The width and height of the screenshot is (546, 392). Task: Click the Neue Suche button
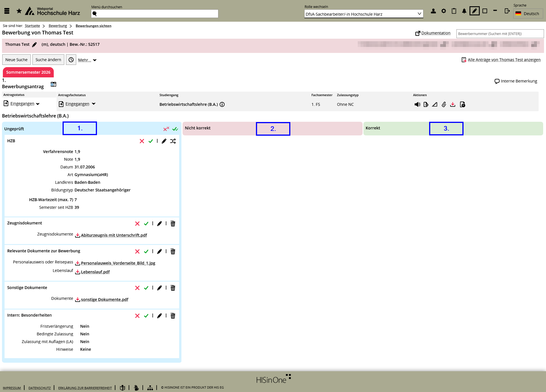click(x=16, y=60)
